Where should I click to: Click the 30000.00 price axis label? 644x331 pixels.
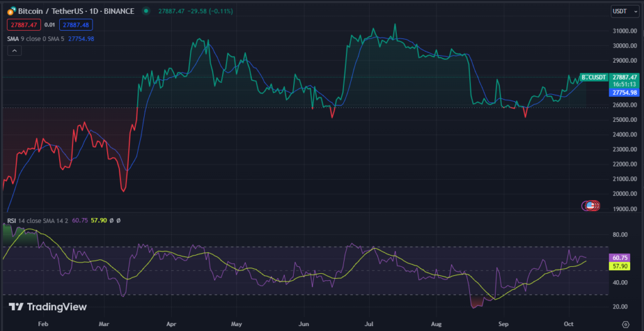pos(625,46)
